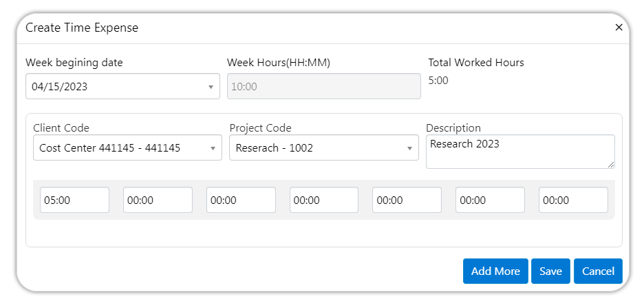Cancel the time expense creation
Screen dimensions: 644x308
(598, 271)
